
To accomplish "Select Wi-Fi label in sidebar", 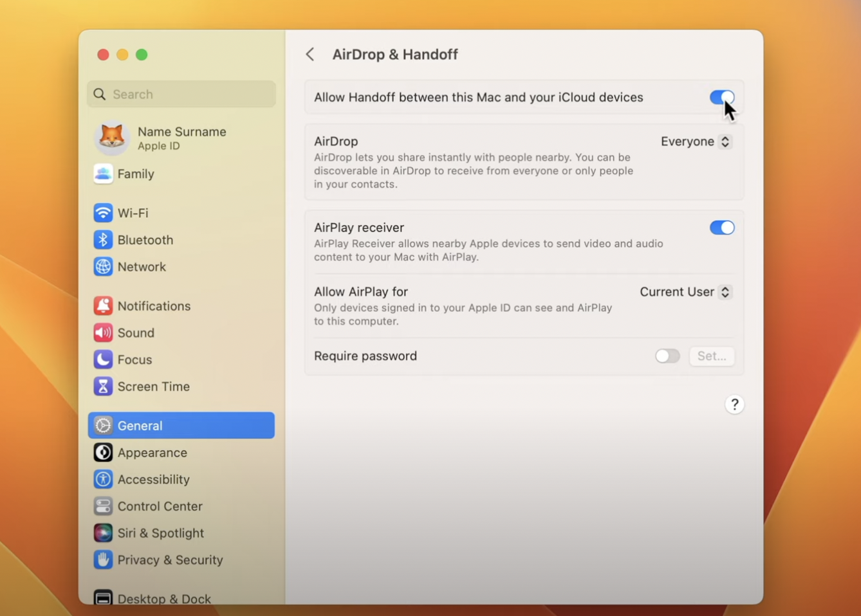I will pos(133,213).
